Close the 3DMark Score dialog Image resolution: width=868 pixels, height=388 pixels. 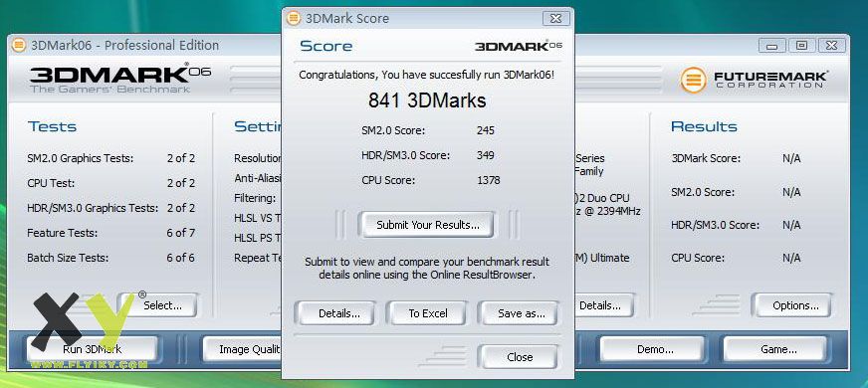click(x=519, y=357)
